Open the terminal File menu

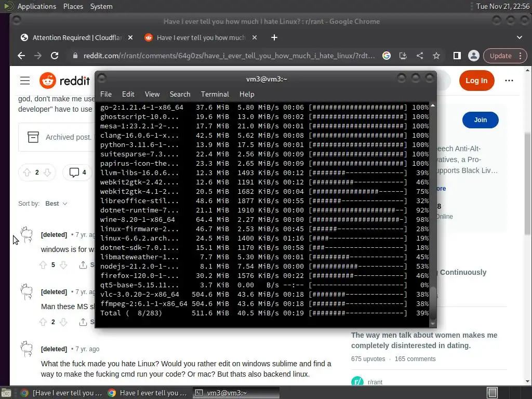click(x=106, y=95)
